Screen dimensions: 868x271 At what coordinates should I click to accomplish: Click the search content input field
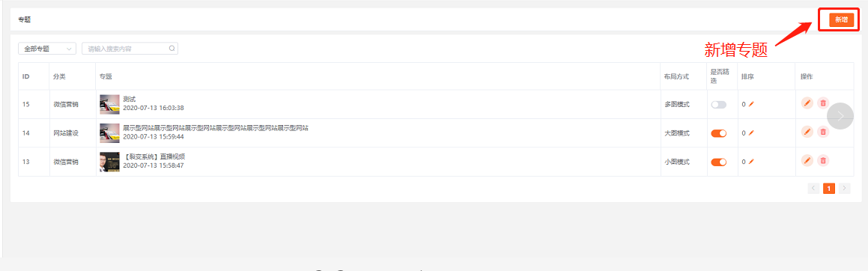[x=126, y=49]
